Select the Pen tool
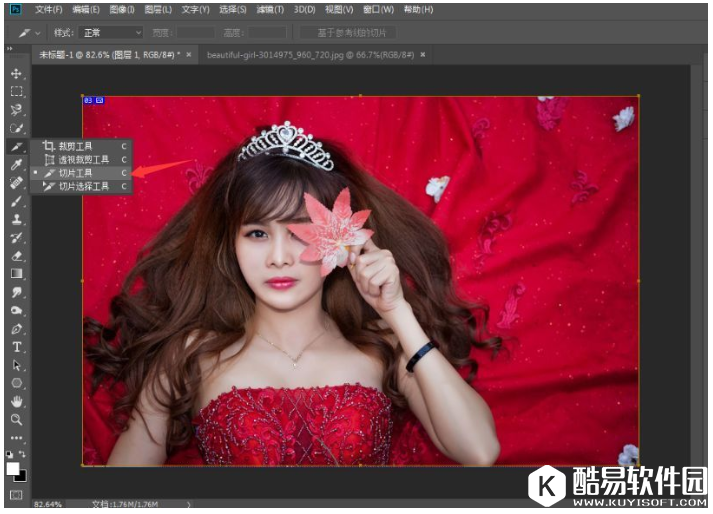The height and width of the screenshot is (514, 713). click(x=16, y=329)
